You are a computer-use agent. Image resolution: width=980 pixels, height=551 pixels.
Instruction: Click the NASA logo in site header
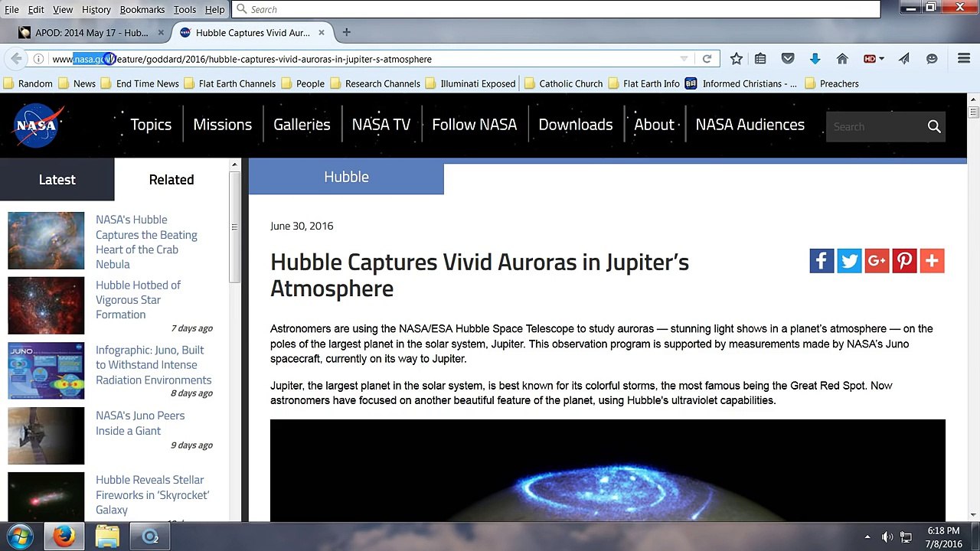tap(37, 125)
